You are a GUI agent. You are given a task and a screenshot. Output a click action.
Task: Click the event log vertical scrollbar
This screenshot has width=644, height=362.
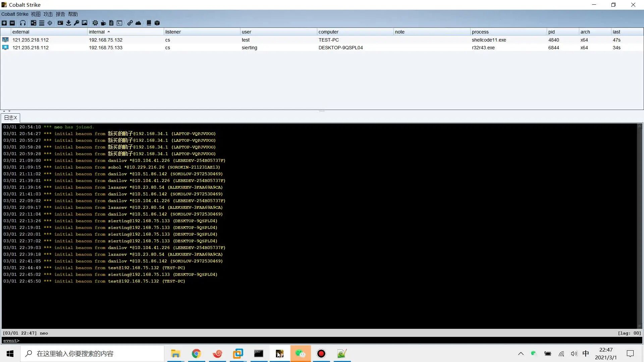[x=639, y=226]
